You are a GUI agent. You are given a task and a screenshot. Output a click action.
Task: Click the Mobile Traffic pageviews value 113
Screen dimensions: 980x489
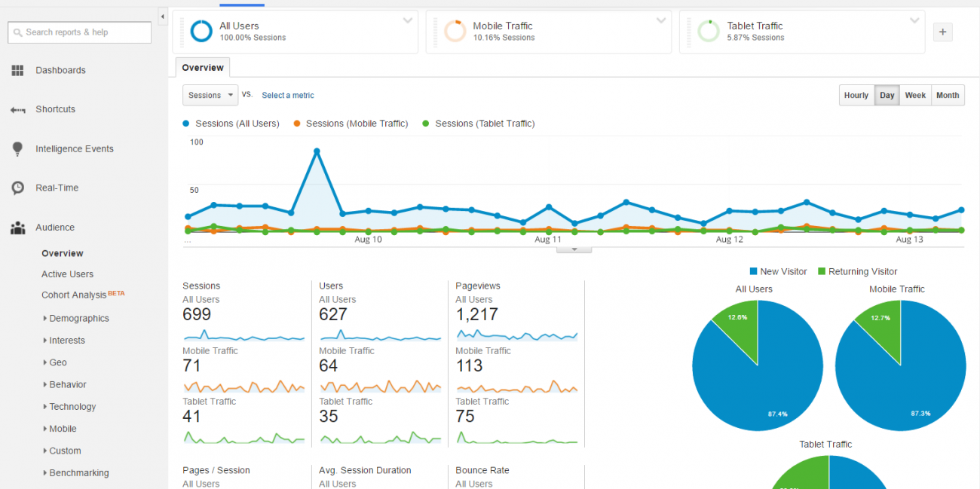coord(469,366)
